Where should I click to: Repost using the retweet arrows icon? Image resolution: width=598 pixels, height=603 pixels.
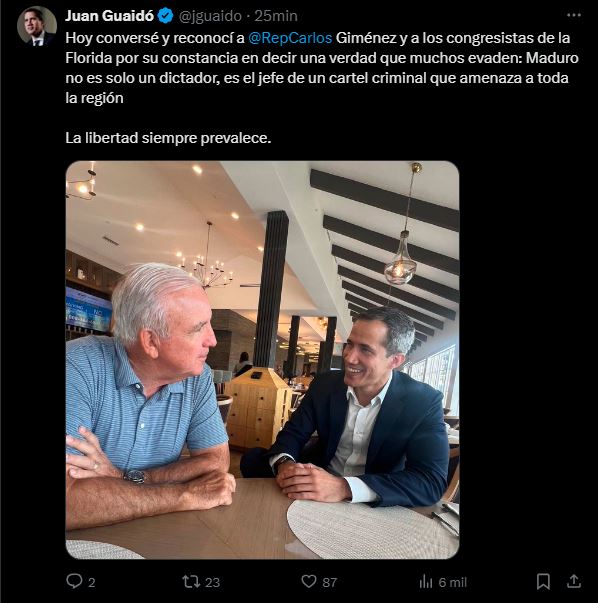[x=191, y=581]
